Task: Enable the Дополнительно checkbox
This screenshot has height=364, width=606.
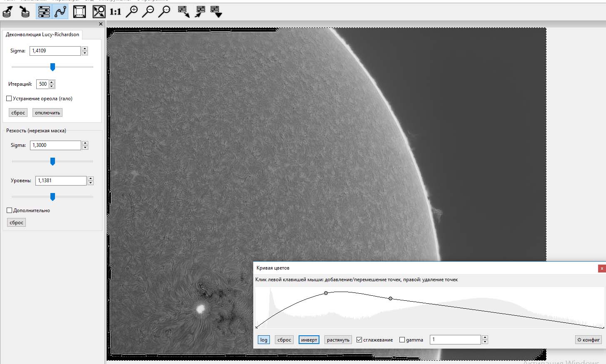Action: pyautogui.click(x=10, y=210)
